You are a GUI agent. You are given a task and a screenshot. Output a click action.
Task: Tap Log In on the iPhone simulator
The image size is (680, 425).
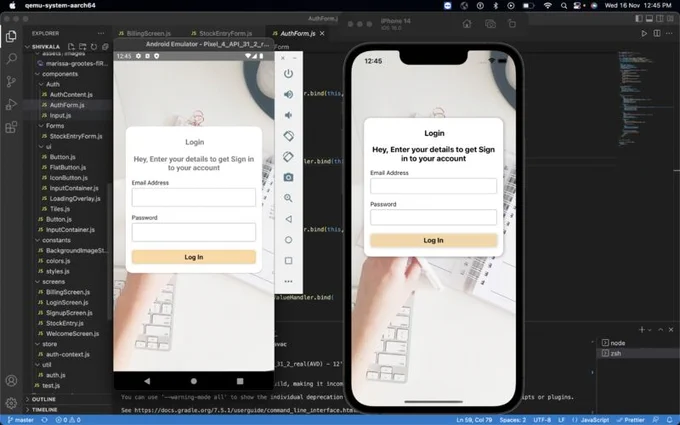[433, 240]
